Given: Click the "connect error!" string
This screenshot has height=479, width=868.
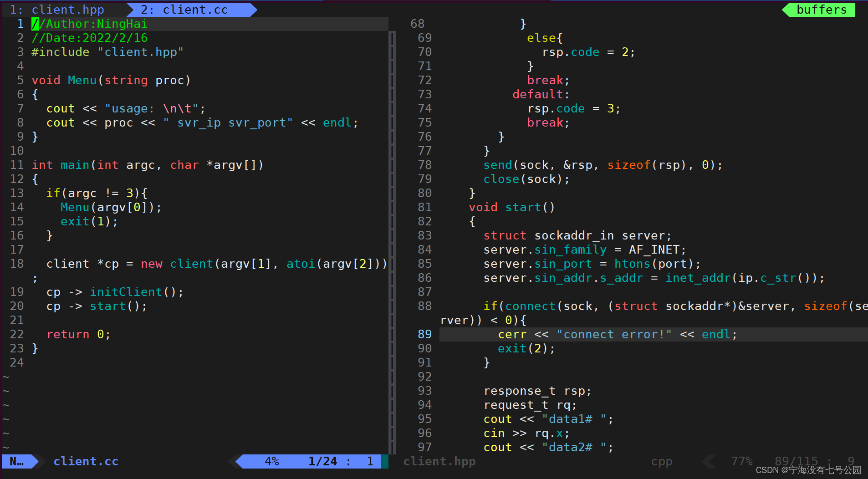Looking at the screenshot, I should [614, 334].
